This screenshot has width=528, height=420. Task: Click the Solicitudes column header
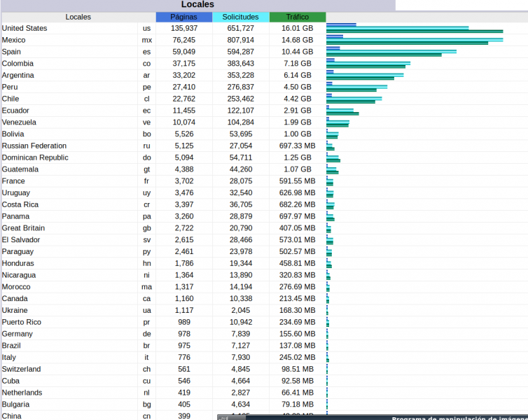(240, 17)
